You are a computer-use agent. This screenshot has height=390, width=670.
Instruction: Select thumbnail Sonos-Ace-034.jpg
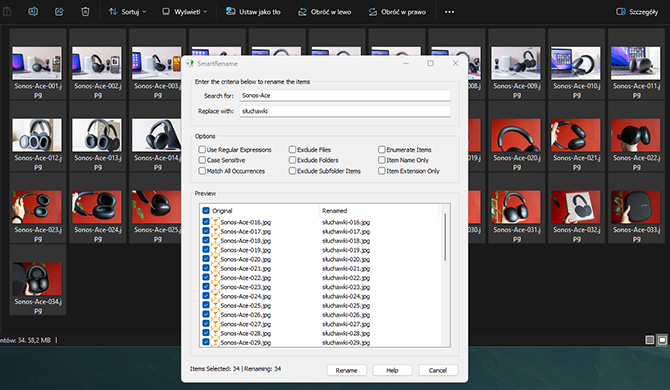(38, 279)
